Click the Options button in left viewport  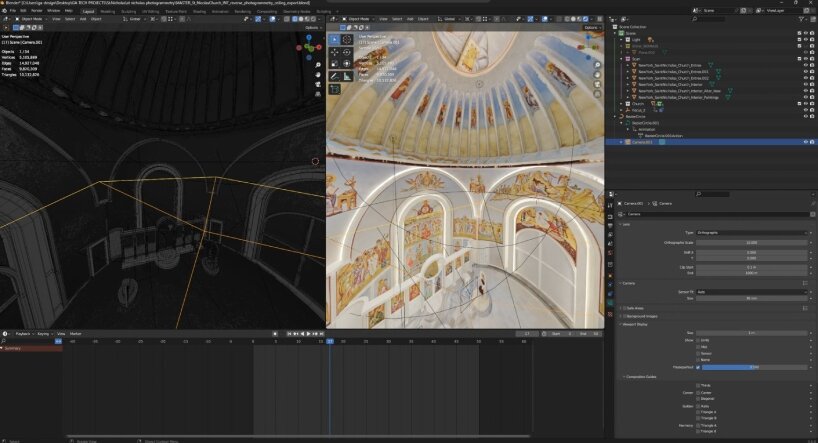(312, 27)
